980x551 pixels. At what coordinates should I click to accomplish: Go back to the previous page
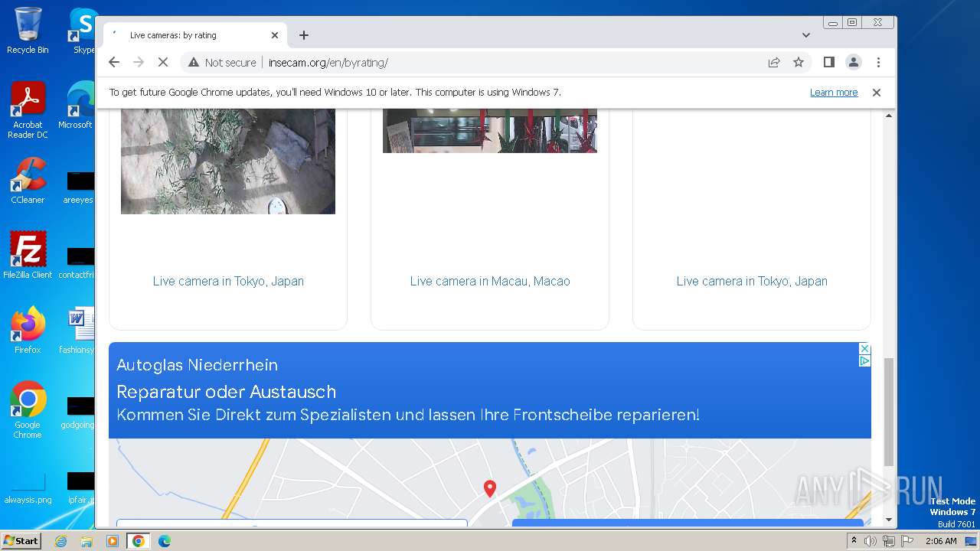click(x=114, y=63)
